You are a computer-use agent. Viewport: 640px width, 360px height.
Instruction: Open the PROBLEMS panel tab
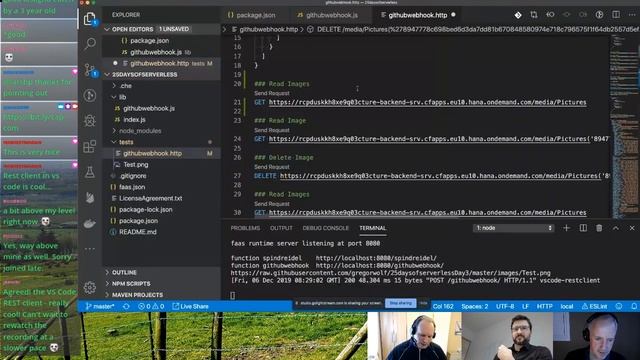[x=245, y=228]
